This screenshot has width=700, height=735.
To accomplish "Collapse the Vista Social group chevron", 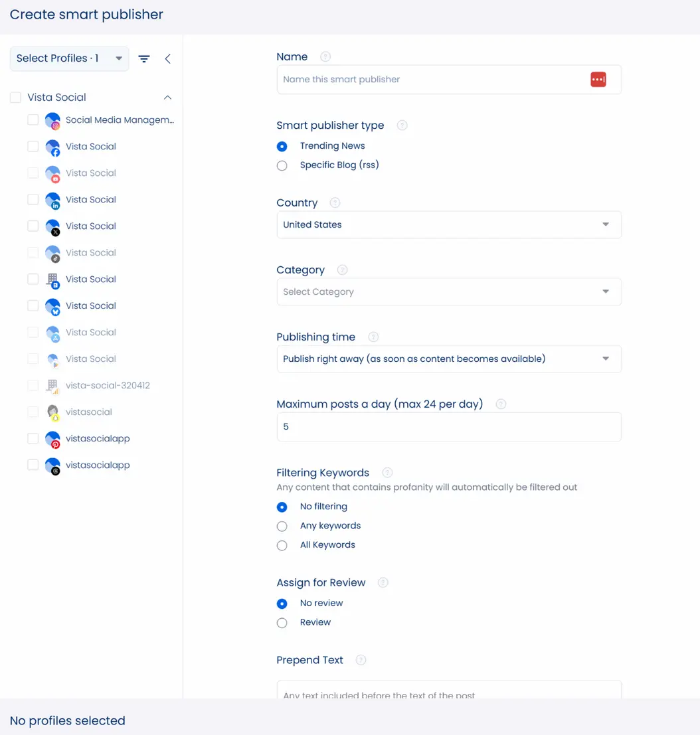I will click(x=167, y=98).
